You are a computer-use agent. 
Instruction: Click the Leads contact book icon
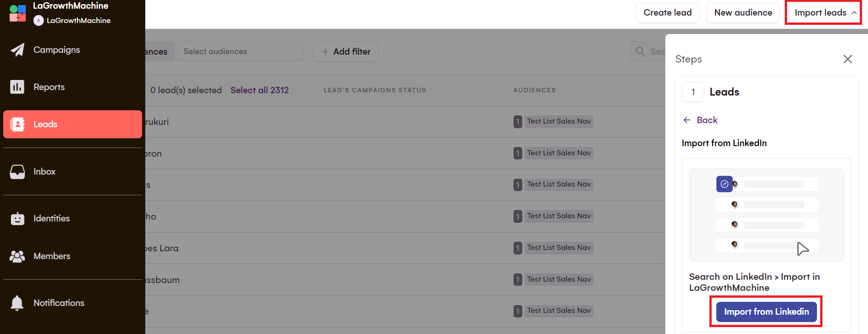tap(17, 124)
